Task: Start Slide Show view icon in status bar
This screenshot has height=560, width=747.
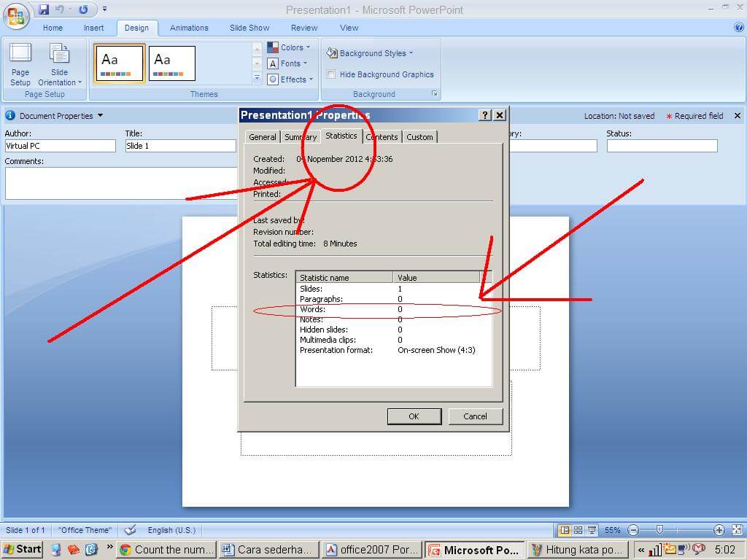Action: (x=592, y=530)
